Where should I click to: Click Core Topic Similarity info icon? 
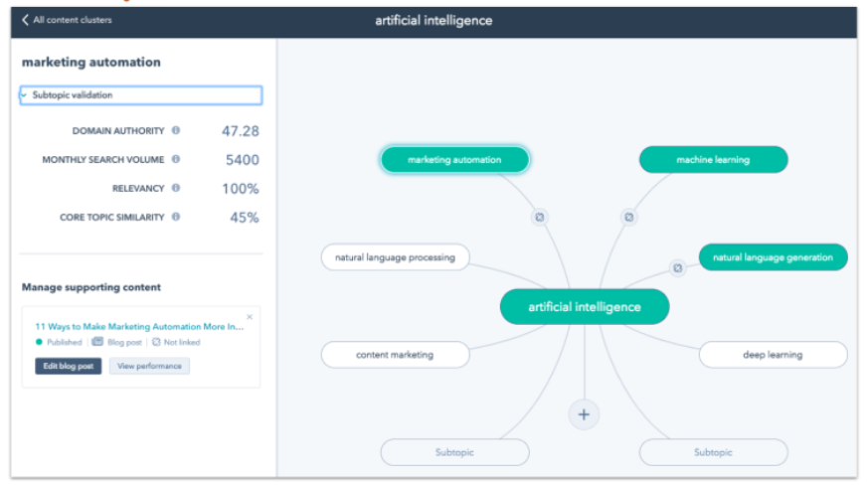pyautogui.click(x=176, y=217)
